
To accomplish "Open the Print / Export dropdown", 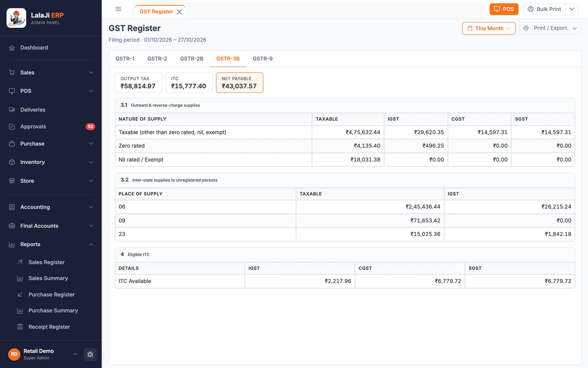I will 550,28.
